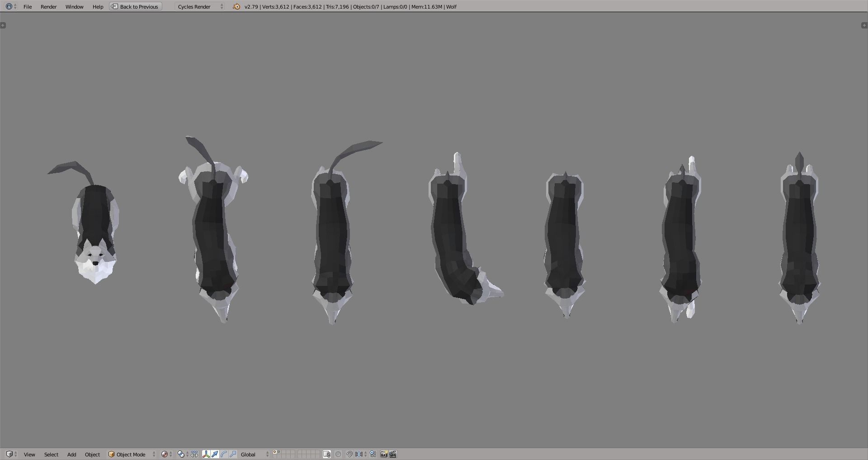
Task: Open the viewport shading mode selector
Action: (x=167, y=454)
